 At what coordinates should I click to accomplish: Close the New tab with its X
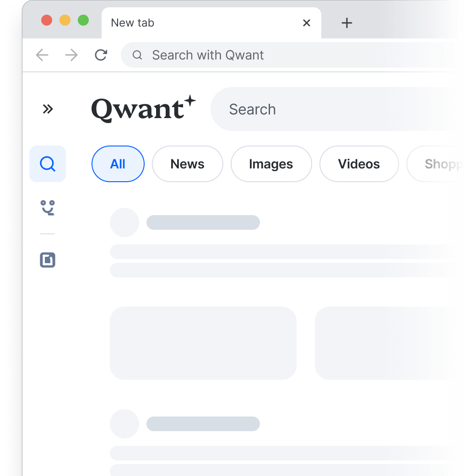307,23
